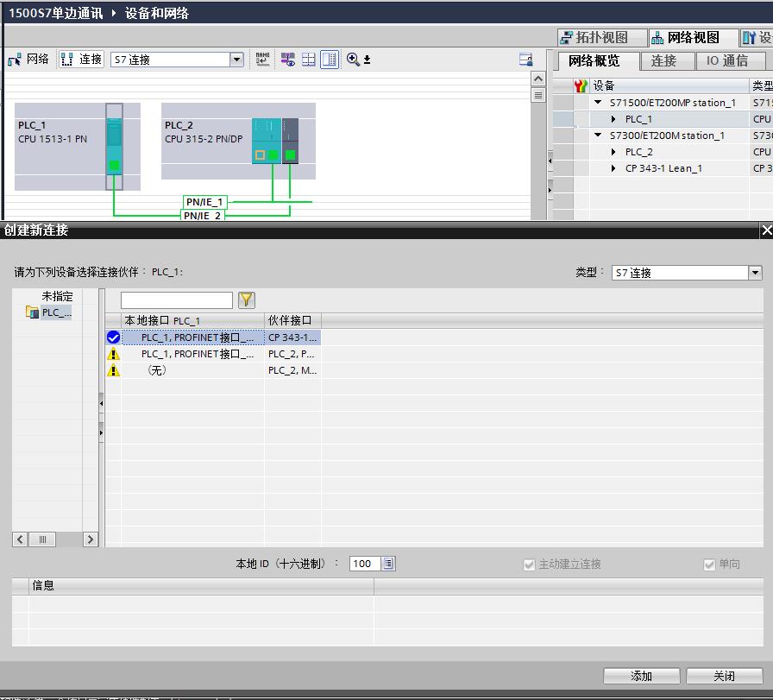The image size is (773, 700).
Task: Toggle 单向 one-way checkbox
Action: [709, 564]
